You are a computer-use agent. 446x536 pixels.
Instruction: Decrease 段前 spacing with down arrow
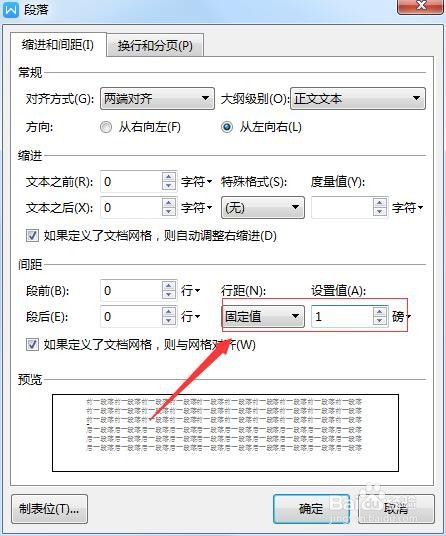[x=169, y=295]
